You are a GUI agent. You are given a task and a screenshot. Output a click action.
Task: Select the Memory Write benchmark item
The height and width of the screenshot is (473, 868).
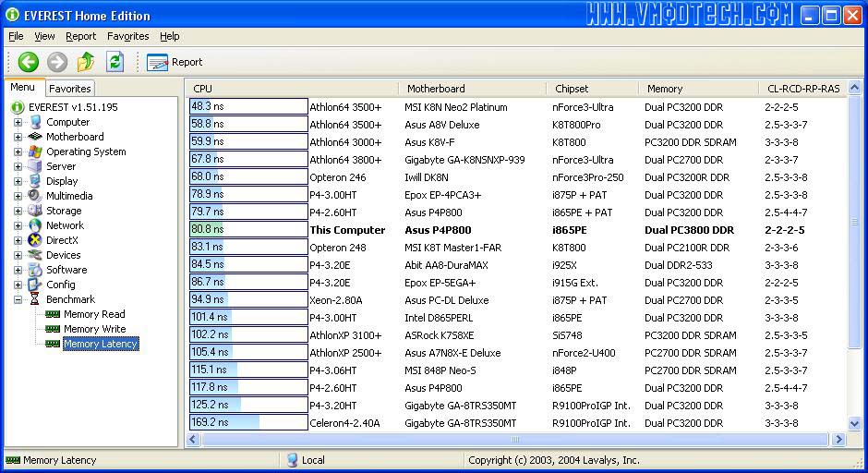coord(95,329)
